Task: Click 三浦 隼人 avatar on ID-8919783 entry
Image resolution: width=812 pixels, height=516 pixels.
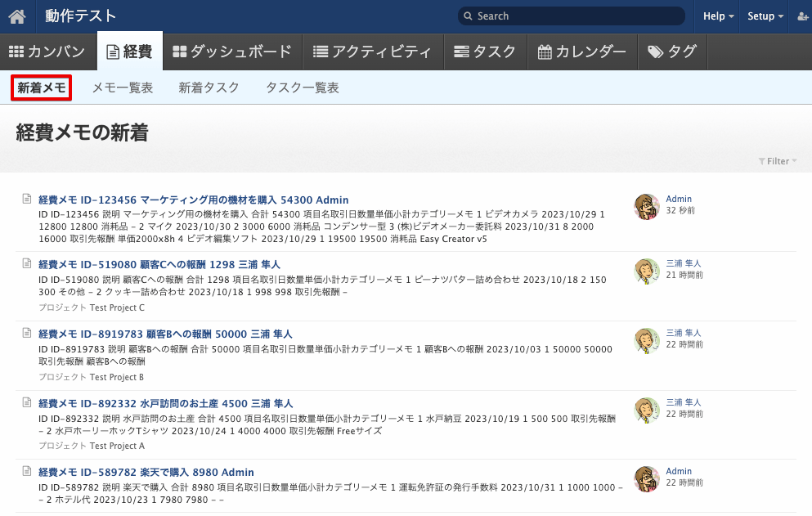Action: coord(647,341)
